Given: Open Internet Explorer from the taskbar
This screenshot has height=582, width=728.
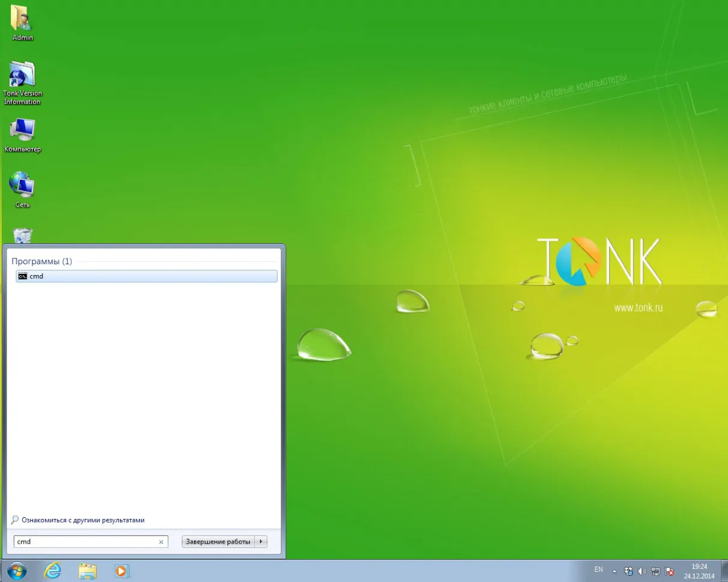Looking at the screenshot, I should 53,571.
